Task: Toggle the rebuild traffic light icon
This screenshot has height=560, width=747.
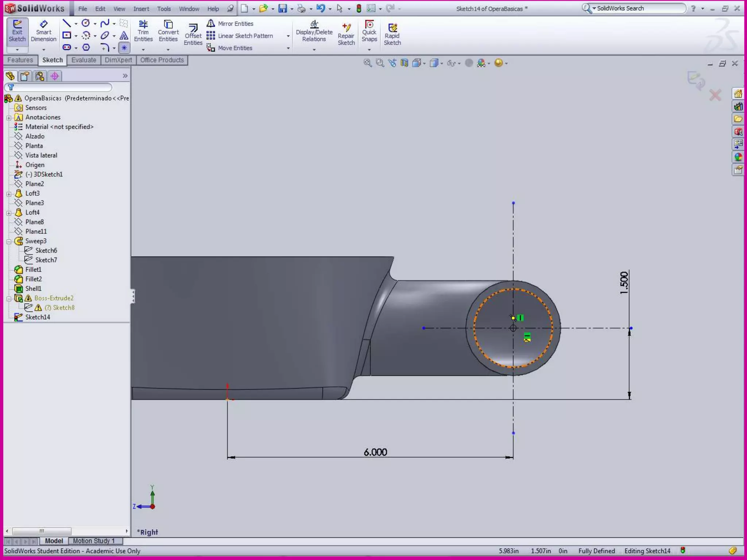Action: pyautogui.click(x=359, y=9)
